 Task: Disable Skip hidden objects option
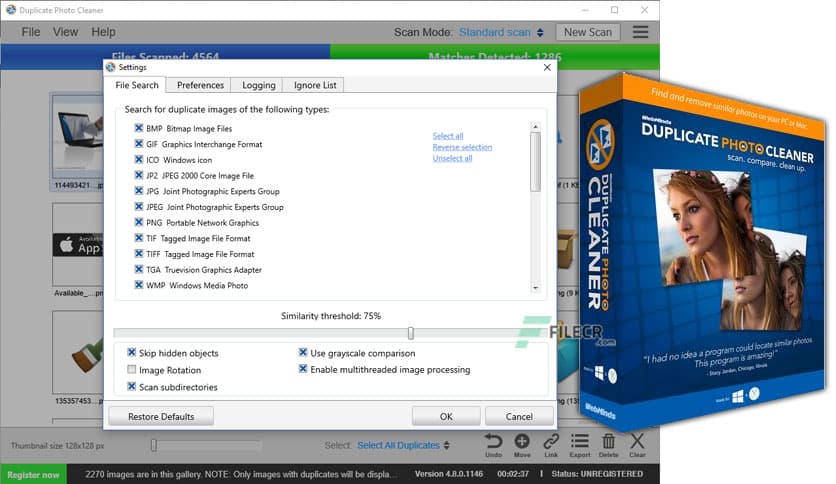click(132, 352)
